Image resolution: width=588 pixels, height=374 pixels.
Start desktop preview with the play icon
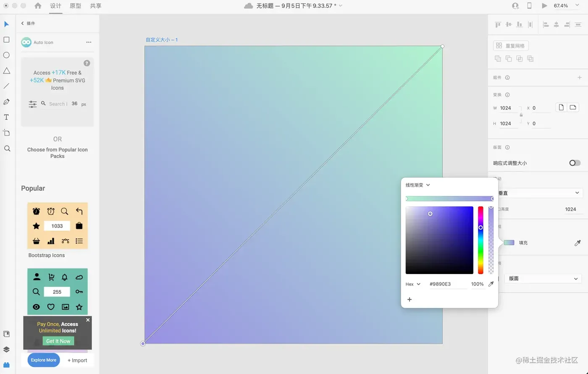pyautogui.click(x=545, y=6)
